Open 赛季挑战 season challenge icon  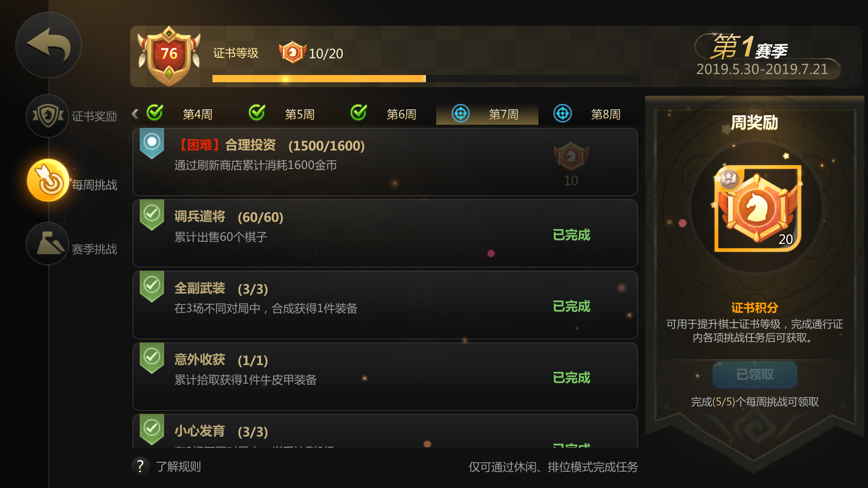[x=47, y=244]
